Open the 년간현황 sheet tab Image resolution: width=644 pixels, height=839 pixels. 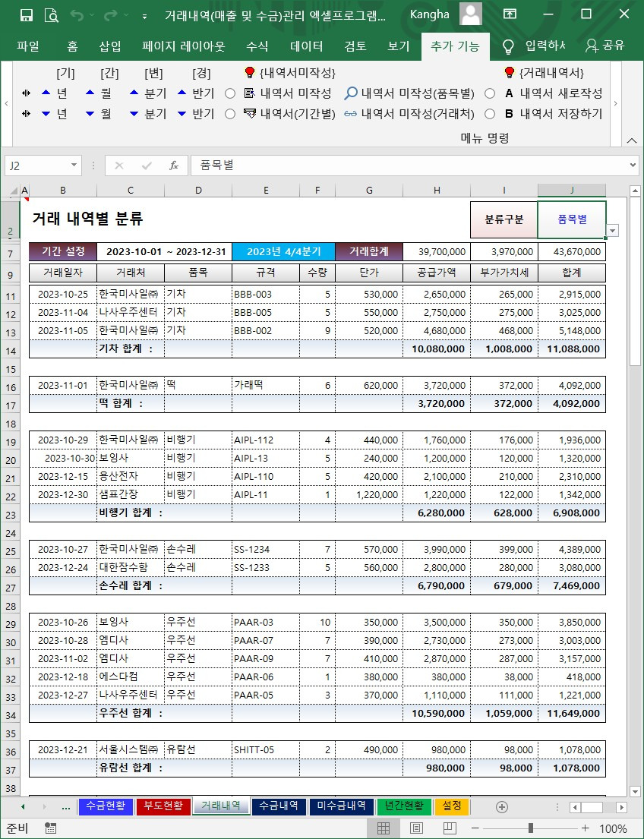pyautogui.click(x=403, y=806)
